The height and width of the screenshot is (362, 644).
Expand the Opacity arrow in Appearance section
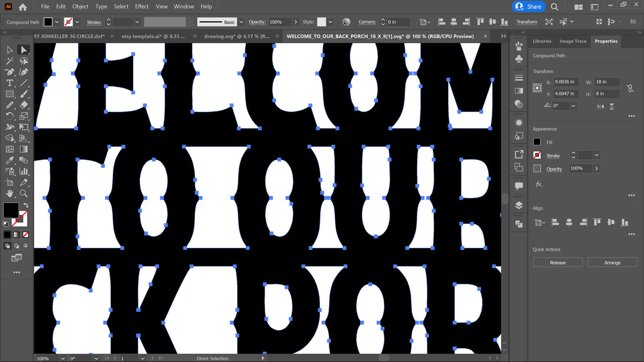(x=596, y=168)
